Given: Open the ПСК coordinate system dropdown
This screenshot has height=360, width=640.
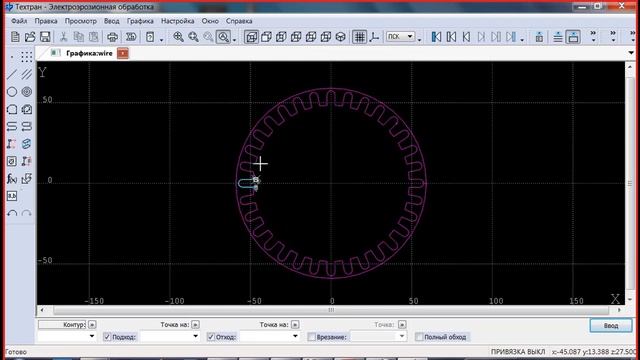Looking at the screenshot, I should (x=400, y=37).
